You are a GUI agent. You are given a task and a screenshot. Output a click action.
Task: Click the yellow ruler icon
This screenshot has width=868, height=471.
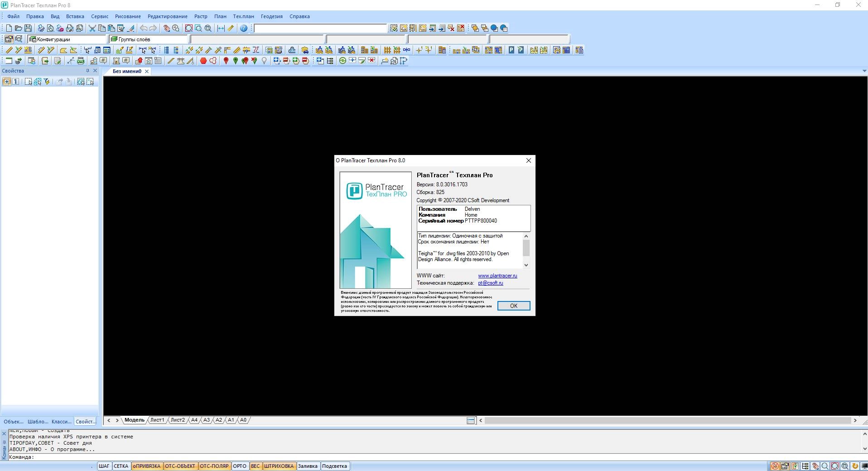tap(231, 28)
